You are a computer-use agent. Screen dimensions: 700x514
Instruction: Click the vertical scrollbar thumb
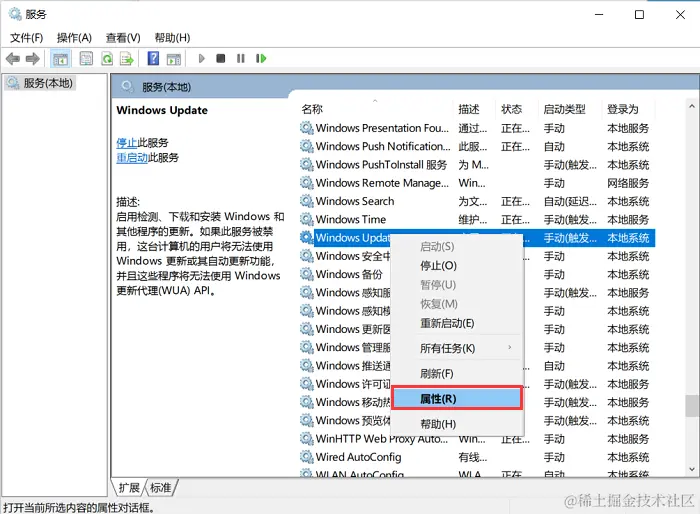(692, 406)
